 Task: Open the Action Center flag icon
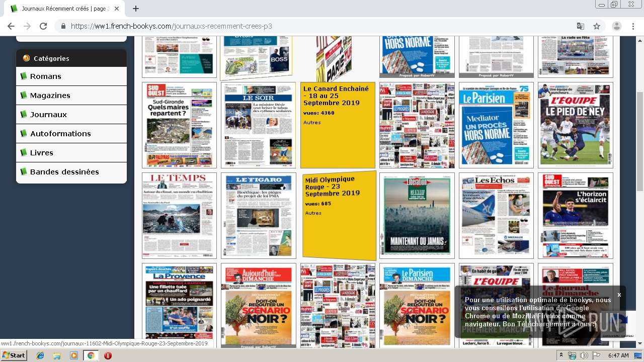tap(596, 355)
